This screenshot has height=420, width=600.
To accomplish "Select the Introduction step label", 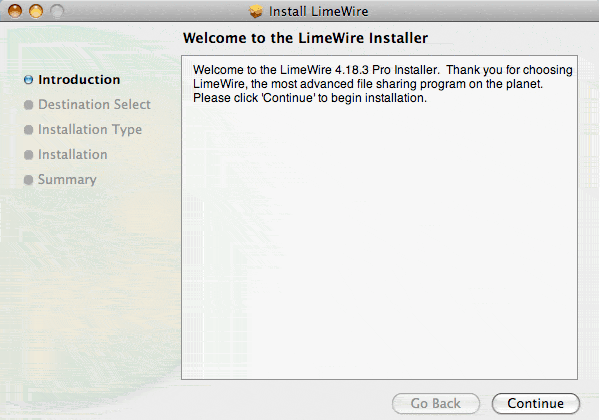I will (79, 80).
